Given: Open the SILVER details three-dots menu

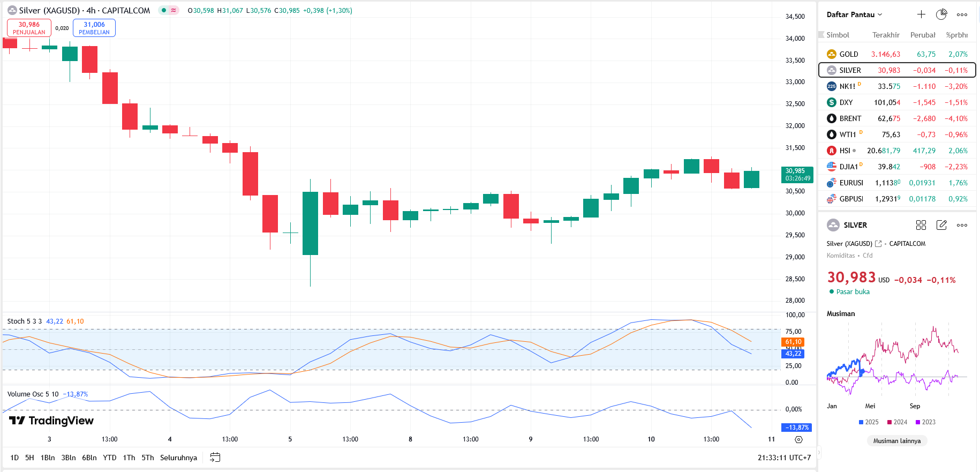Looking at the screenshot, I should (962, 225).
